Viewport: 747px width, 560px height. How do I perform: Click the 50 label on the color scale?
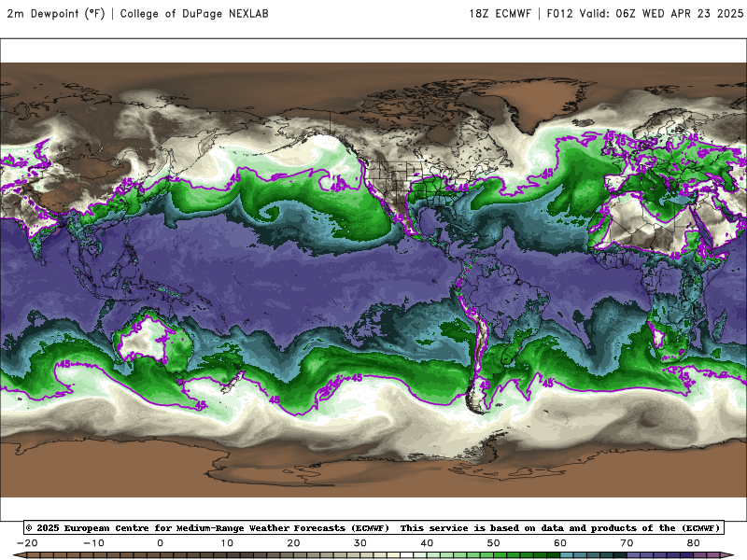click(x=494, y=543)
